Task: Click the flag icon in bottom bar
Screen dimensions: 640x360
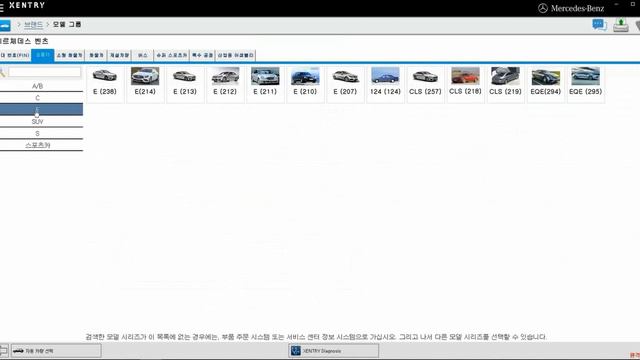Action: pyautogui.click(x=3, y=350)
